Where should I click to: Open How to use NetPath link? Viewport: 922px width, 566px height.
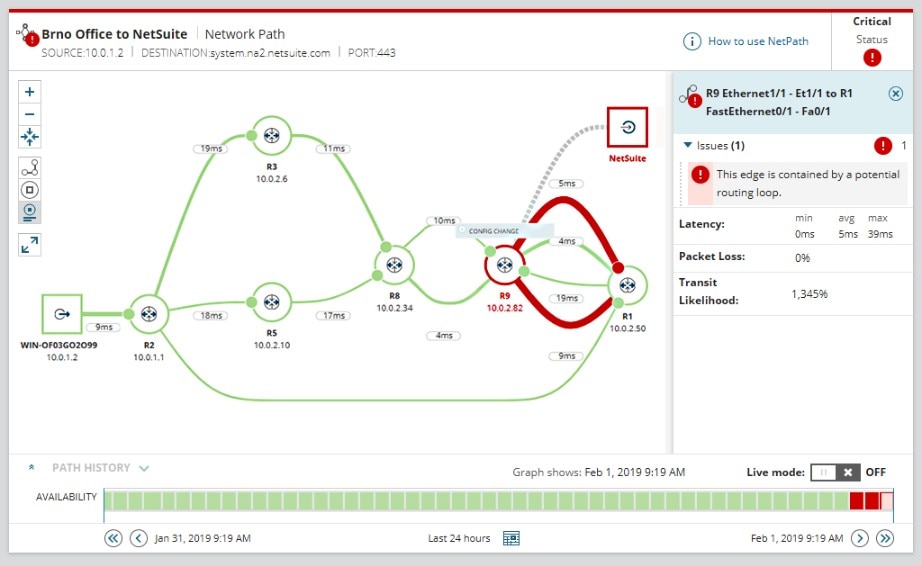click(758, 41)
